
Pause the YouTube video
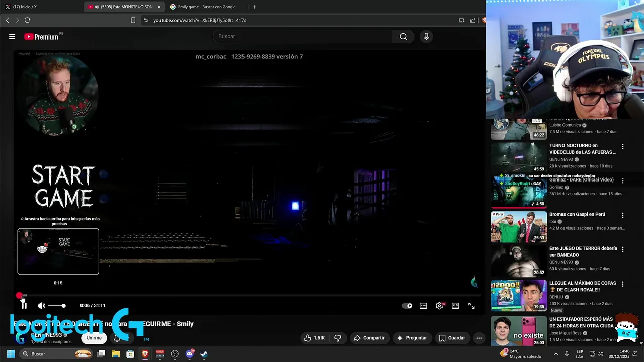(x=24, y=306)
